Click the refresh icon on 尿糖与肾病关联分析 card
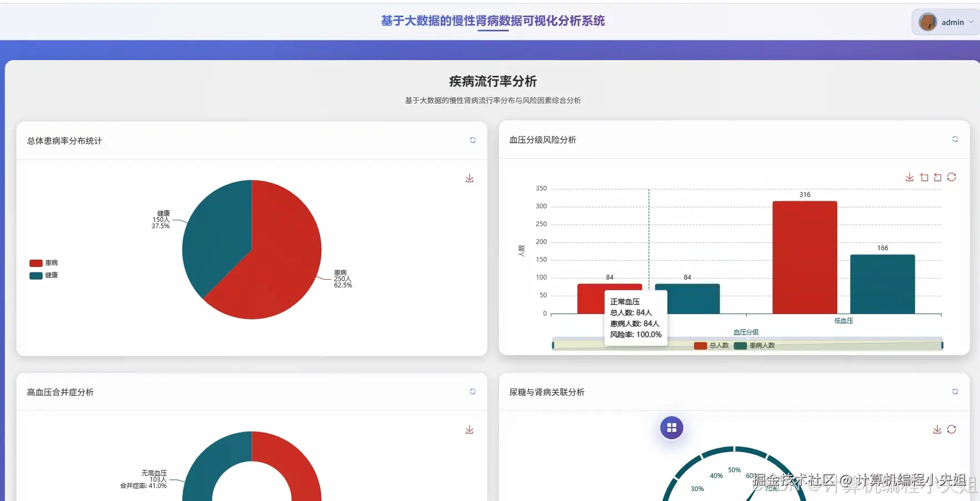The height and width of the screenshot is (501, 980). 956,392
